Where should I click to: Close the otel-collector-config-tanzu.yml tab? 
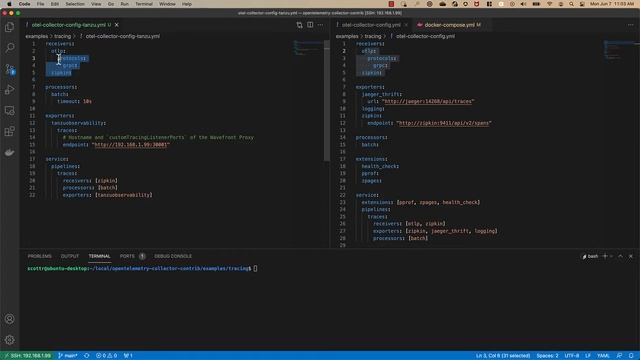(117, 25)
